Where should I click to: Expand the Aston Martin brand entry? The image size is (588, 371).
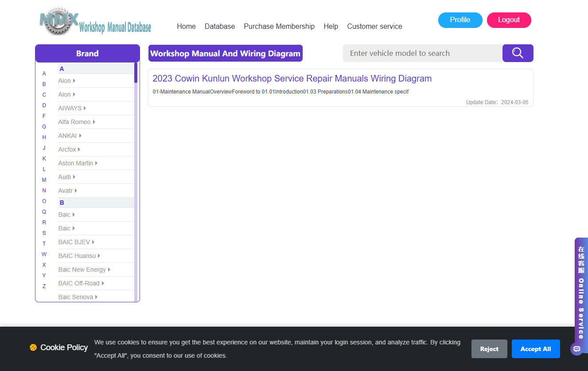(78, 163)
